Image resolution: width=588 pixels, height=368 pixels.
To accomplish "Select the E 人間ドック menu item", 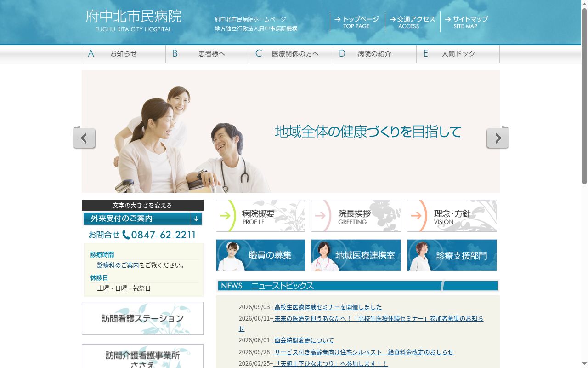I will coord(458,54).
